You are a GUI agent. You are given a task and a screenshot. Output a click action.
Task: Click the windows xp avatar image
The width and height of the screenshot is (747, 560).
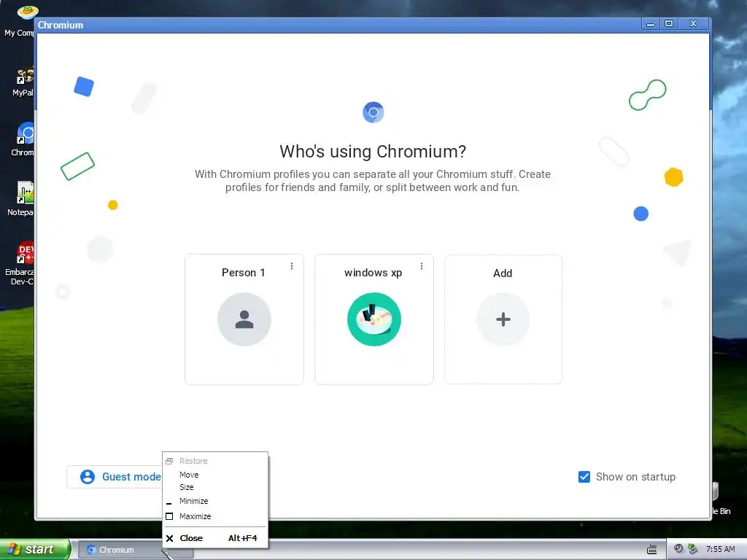point(374,319)
